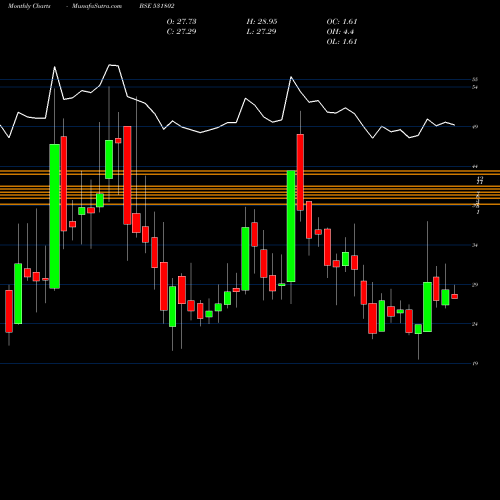This screenshot has width=500, height=500.
Task: Click the low value 'L: 27.29'
Action: pyautogui.click(x=262, y=32)
